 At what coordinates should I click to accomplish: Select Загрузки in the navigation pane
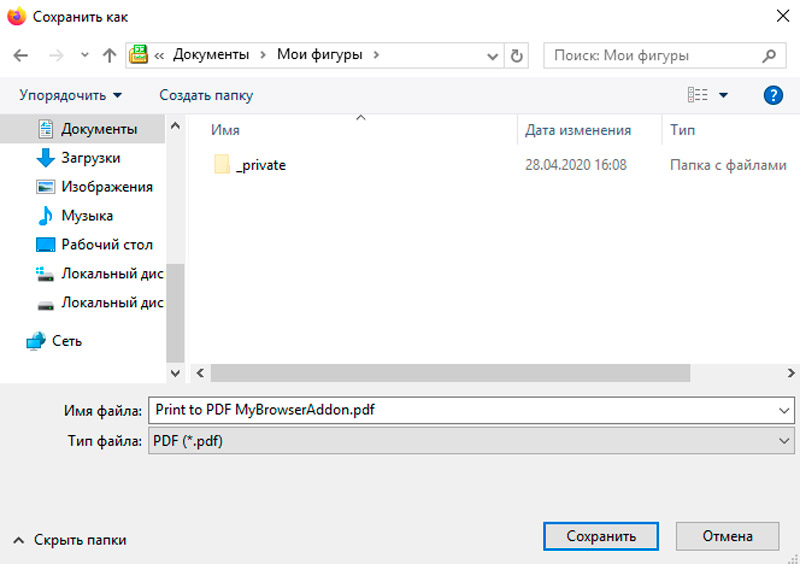pyautogui.click(x=90, y=158)
